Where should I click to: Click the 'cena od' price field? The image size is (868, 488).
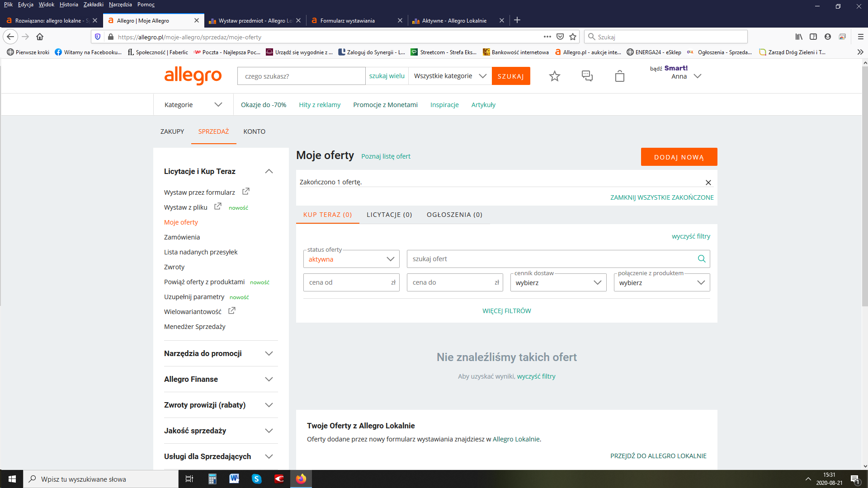click(351, 282)
